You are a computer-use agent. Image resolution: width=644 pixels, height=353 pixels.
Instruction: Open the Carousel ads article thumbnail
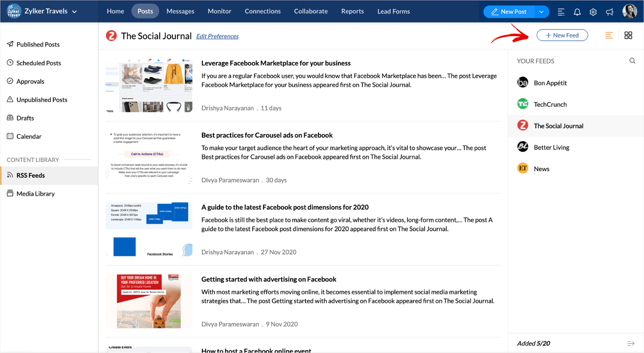pyautogui.click(x=149, y=157)
